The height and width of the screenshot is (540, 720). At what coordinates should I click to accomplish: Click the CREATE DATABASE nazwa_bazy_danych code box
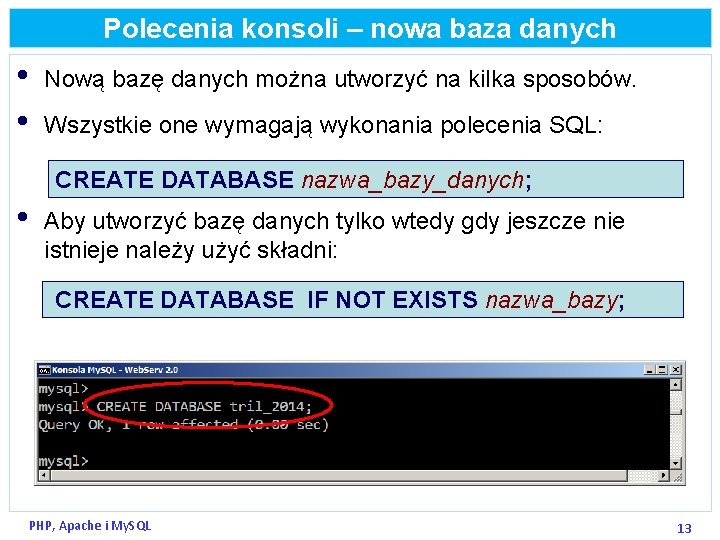[366, 179]
